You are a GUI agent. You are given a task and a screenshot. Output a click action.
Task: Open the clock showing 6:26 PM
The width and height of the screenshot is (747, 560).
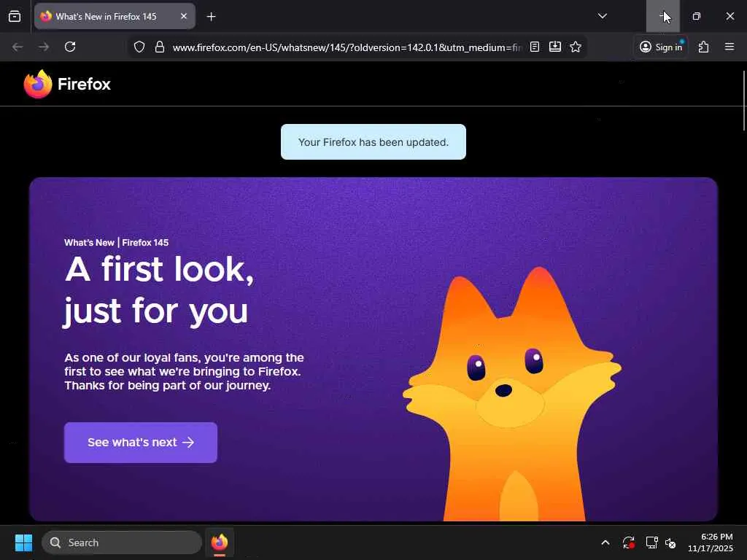point(711,542)
